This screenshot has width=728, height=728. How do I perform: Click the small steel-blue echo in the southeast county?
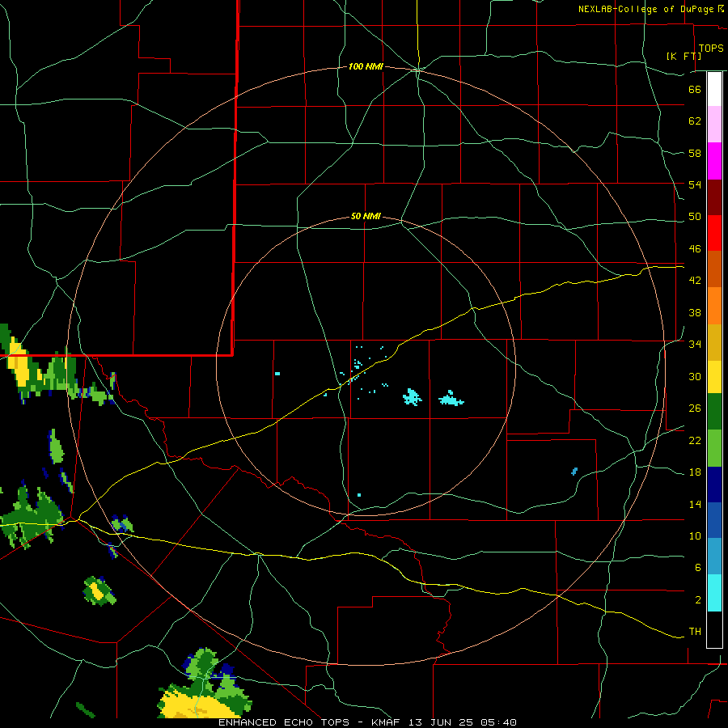click(x=574, y=472)
